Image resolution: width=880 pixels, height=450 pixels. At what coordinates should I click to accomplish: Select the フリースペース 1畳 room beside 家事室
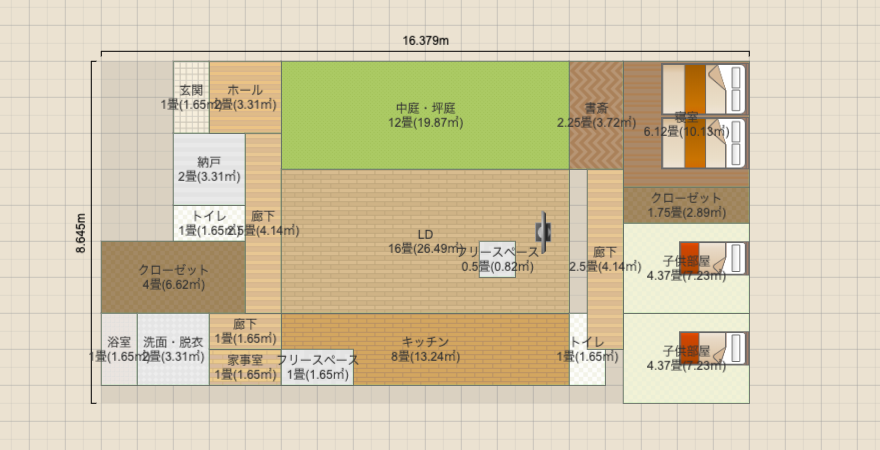coord(318,367)
